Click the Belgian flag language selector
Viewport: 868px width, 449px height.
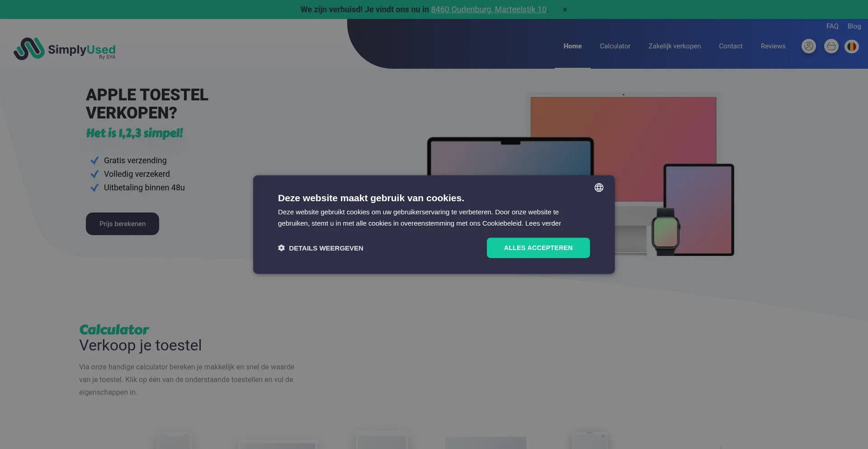pos(852,46)
